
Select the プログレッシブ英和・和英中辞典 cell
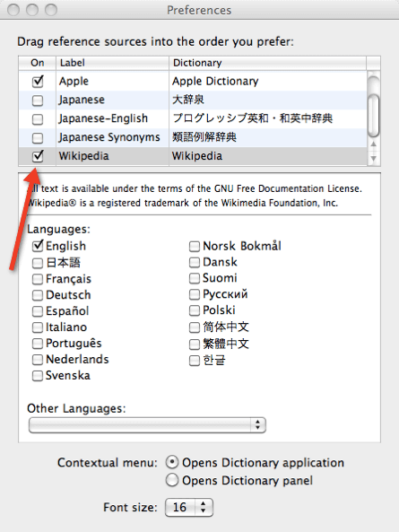(268, 118)
